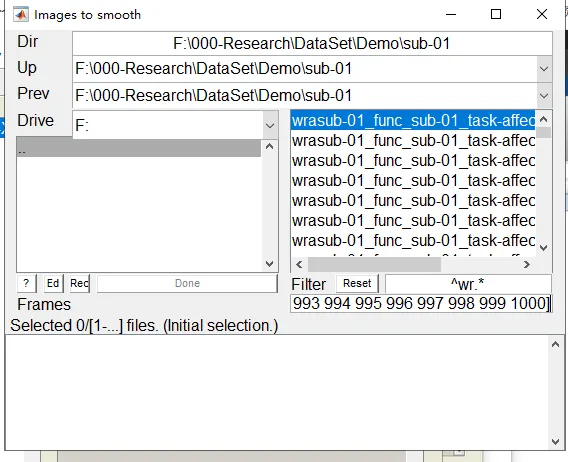Select the parent folder '..' entry
This screenshot has width=568, height=462.
pos(139,149)
